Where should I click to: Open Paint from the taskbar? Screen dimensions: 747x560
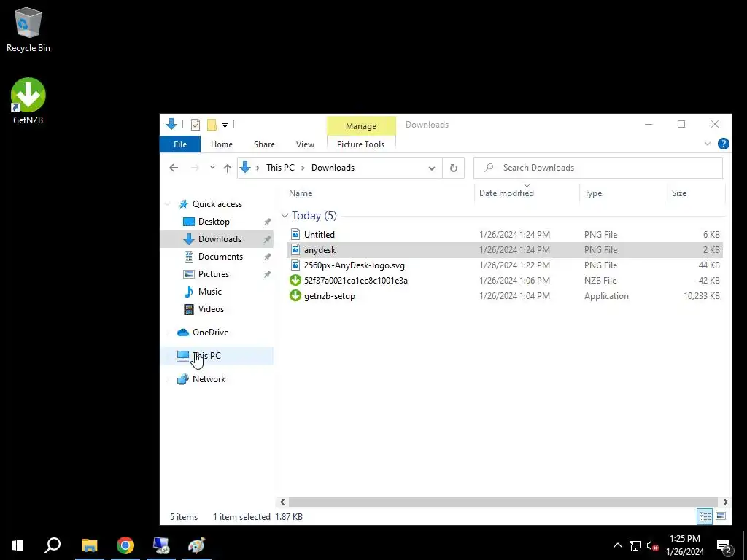coord(197,545)
